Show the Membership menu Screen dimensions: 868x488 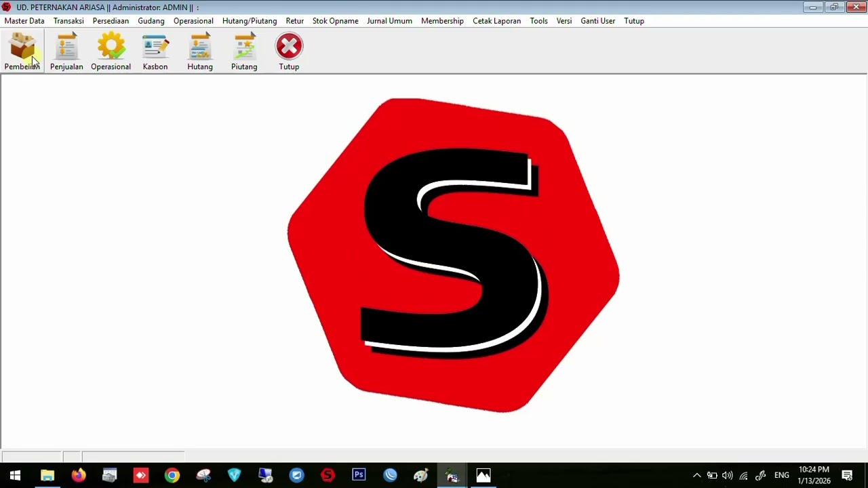[442, 21]
